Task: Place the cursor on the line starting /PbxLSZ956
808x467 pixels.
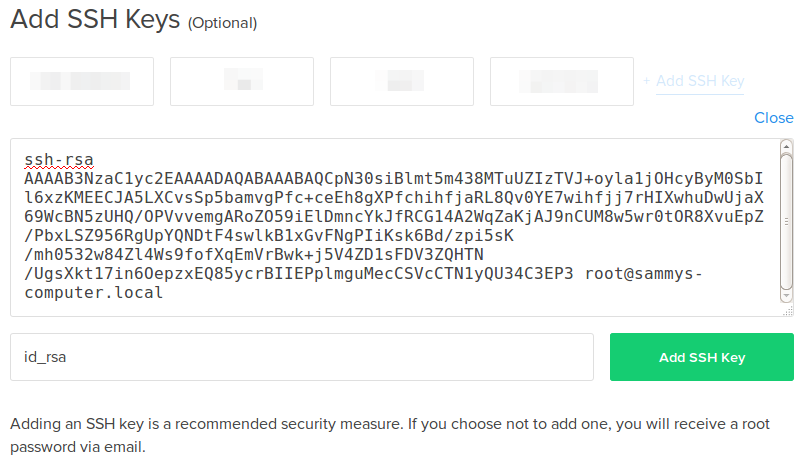Action: (x=269, y=236)
